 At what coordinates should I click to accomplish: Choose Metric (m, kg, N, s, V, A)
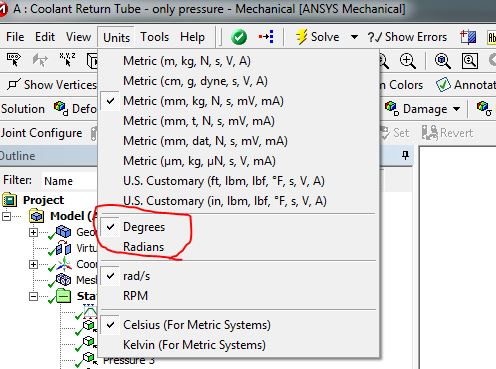click(238, 61)
